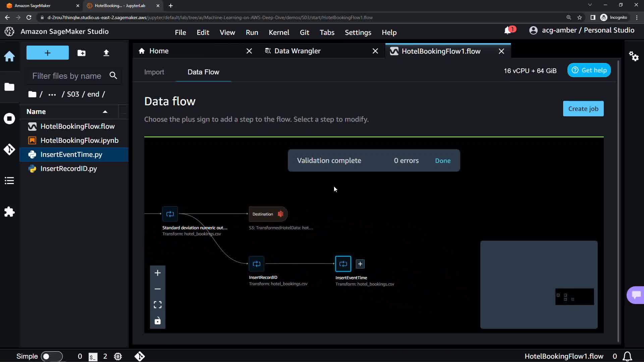Click the fit view icon on canvas
644x362 pixels.
pos(157,305)
